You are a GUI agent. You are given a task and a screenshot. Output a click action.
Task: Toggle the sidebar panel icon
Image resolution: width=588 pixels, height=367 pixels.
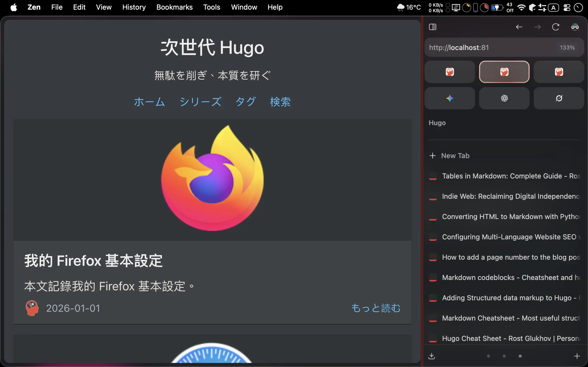(x=433, y=27)
